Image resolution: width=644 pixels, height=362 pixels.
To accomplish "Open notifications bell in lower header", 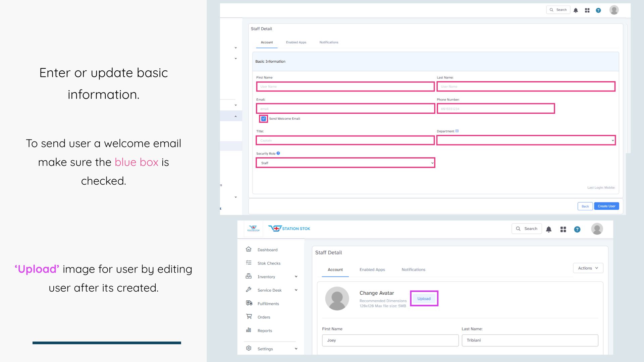I will point(549,229).
